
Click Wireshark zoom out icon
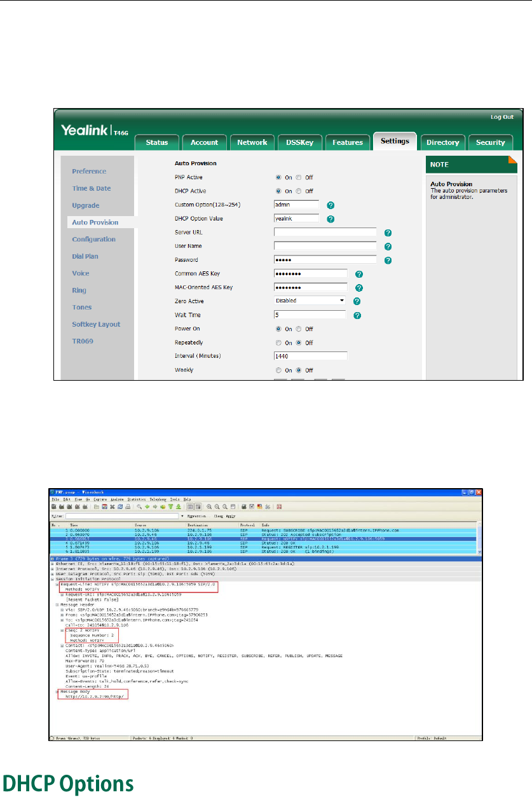217,507
